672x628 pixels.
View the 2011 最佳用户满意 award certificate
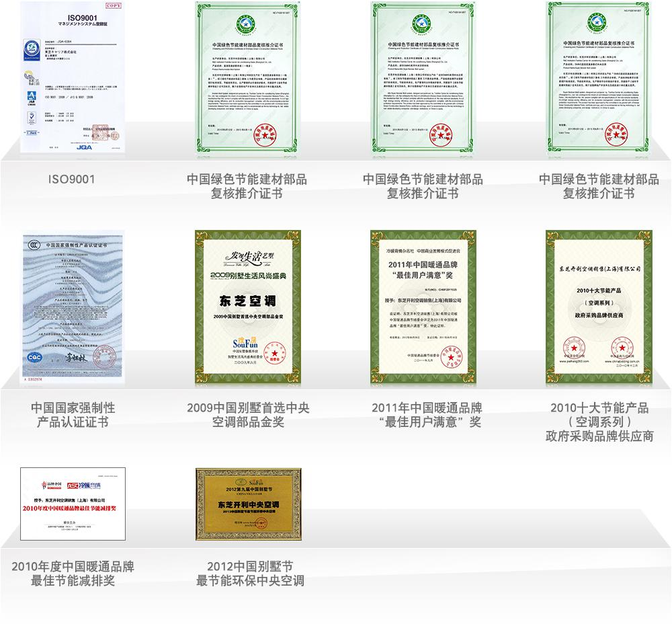tap(423, 307)
